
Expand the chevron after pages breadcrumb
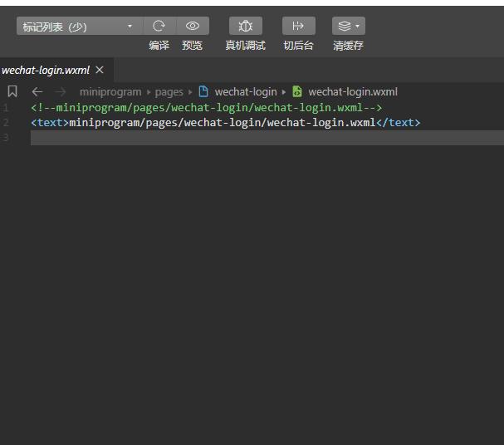click(x=190, y=92)
